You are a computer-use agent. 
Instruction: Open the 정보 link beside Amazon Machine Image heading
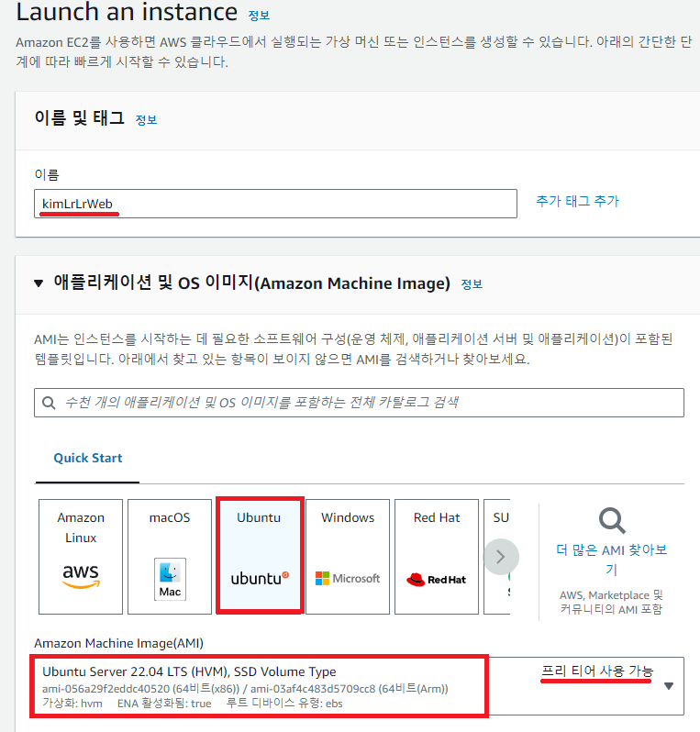point(472,284)
